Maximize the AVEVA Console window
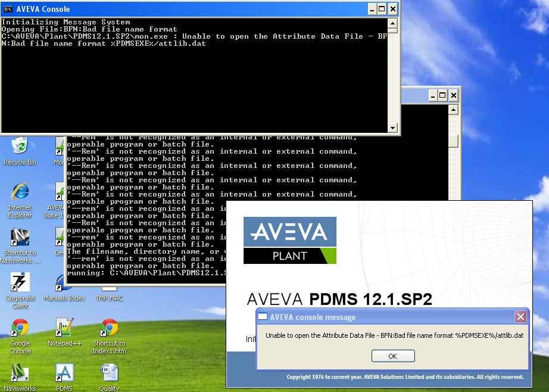This screenshot has height=392, width=549. pyautogui.click(x=382, y=9)
